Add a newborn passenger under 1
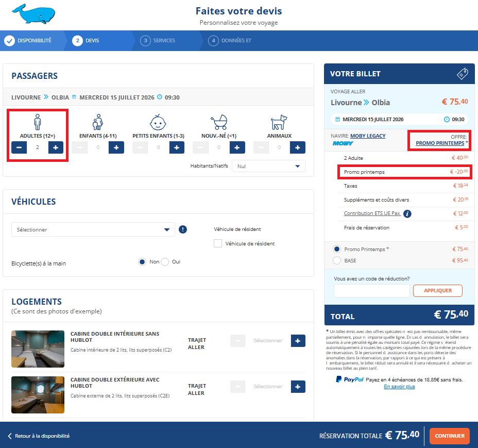The width and height of the screenshot is (478, 448). [x=237, y=147]
